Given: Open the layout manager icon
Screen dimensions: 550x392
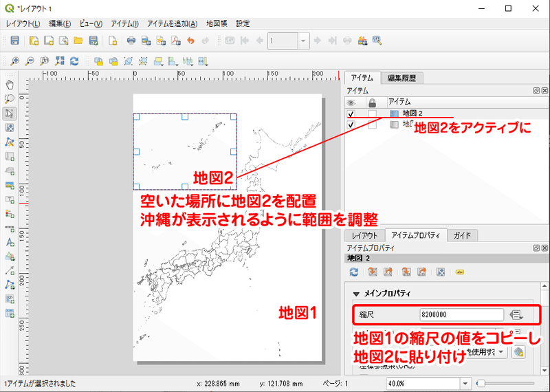Looking at the screenshot, I should pyautogui.click(x=63, y=41).
